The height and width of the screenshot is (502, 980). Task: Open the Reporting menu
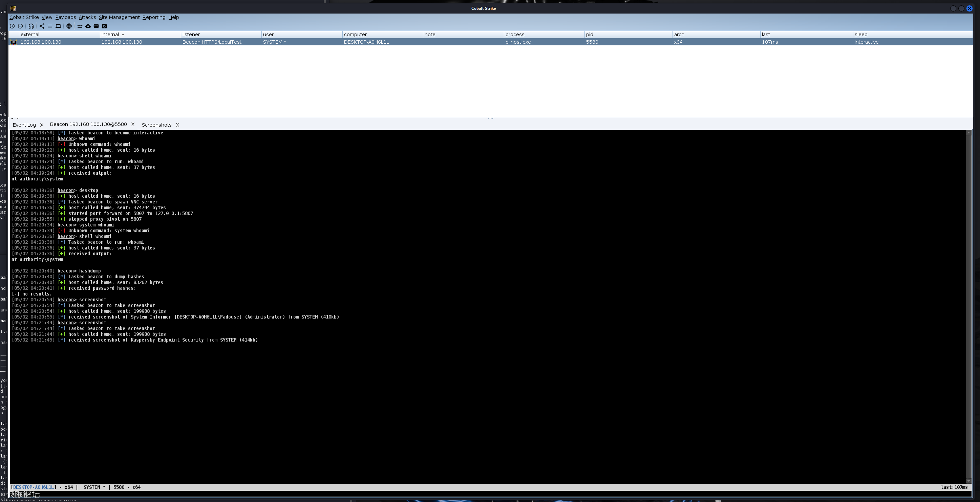coord(154,18)
